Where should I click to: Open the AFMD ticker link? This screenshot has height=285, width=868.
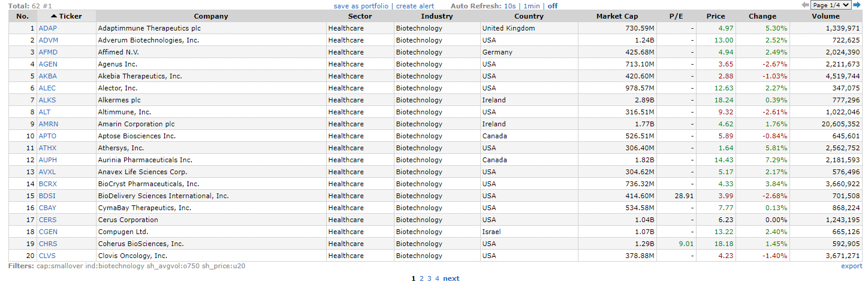pyautogui.click(x=48, y=52)
